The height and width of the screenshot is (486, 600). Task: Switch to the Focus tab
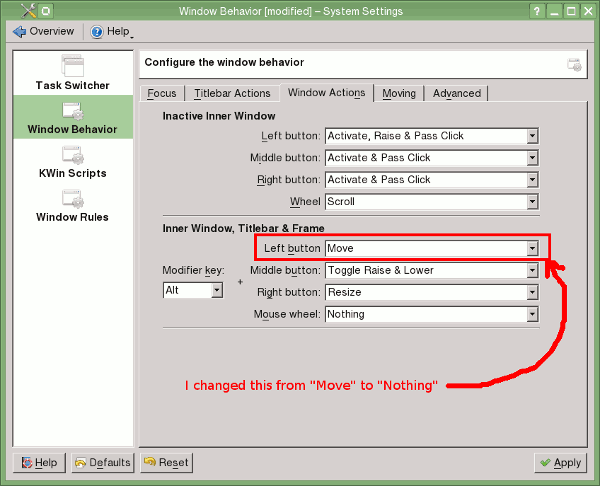coord(162,93)
